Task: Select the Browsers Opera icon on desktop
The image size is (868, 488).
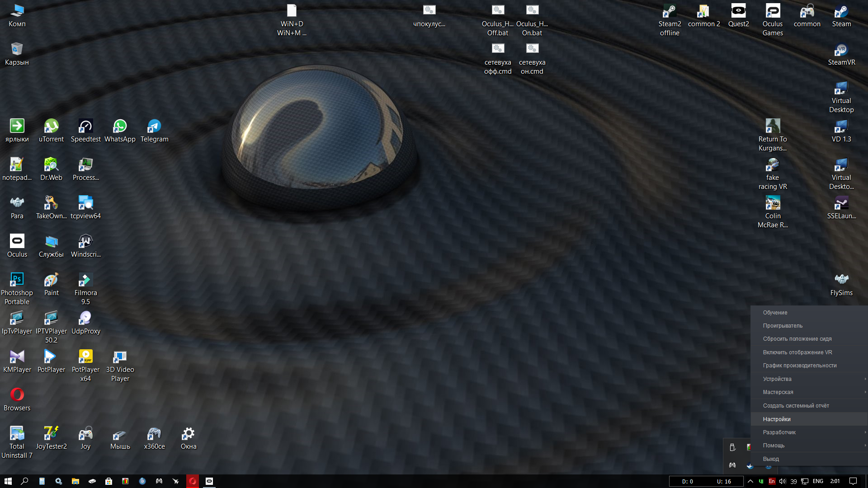Action: pos(17,399)
